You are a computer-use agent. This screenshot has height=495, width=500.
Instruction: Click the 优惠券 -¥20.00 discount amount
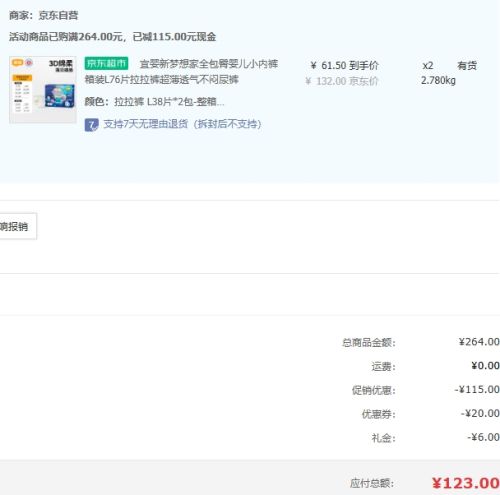(x=480, y=413)
